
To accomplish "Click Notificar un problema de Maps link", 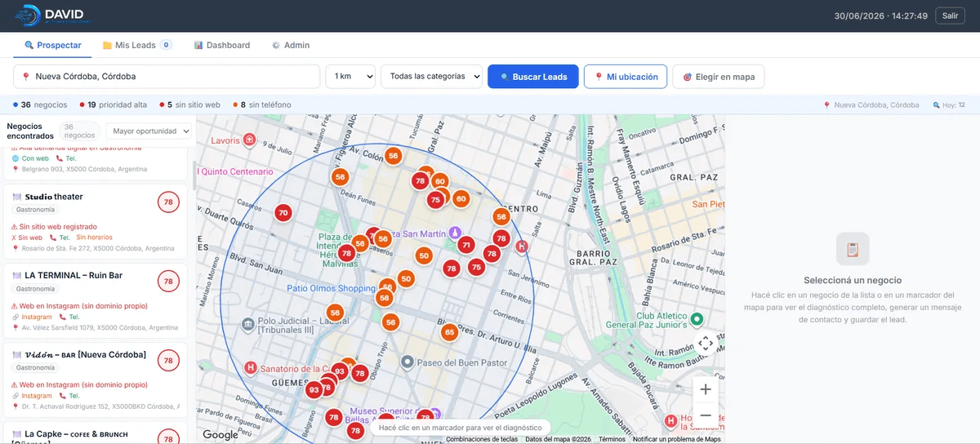I will coord(677,439).
